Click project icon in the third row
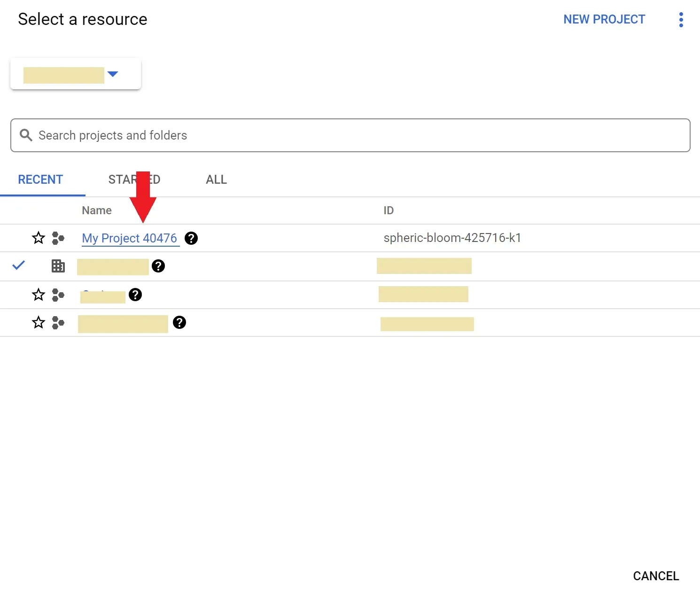 pyautogui.click(x=58, y=295)
